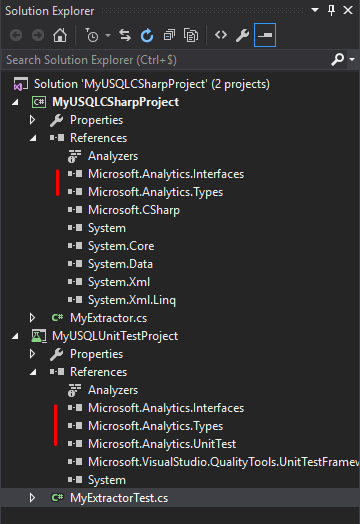Close the Solution Explorer panel
This screenshot has width=360, height=524.
click(348, 10)
